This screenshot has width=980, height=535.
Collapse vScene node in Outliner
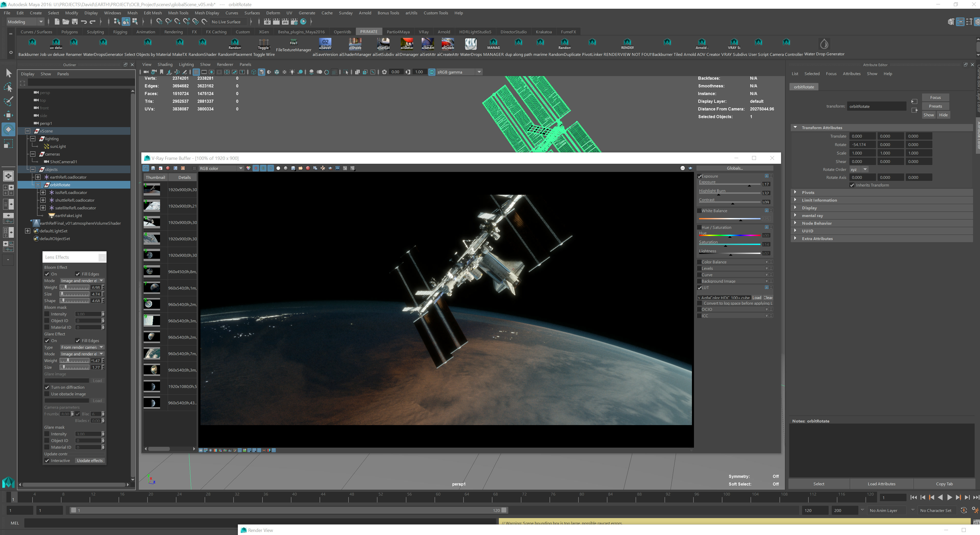point(28,131)
